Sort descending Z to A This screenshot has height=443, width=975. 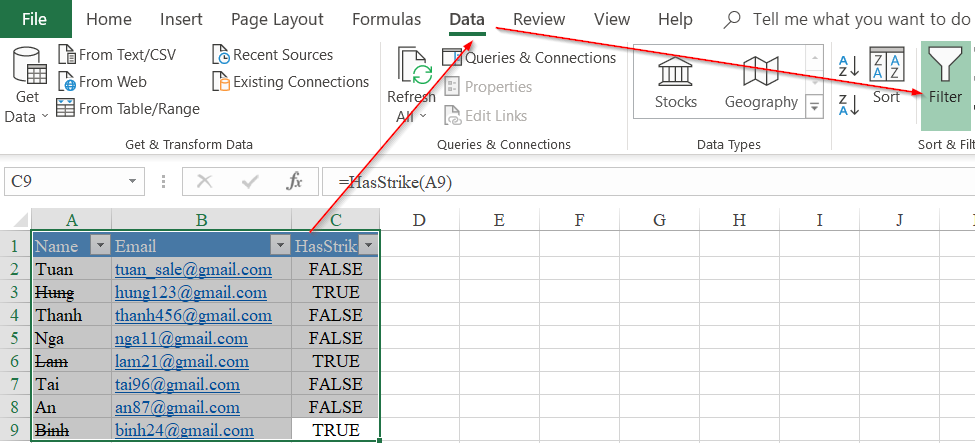(x=848, y=104)
